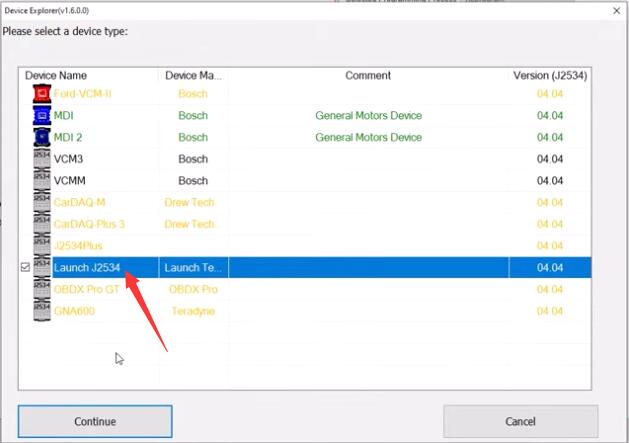The width and height of the screenshot is (629, 443).
Task: Click version 04.04 in the GNA600 row
Action: [550, 311]
